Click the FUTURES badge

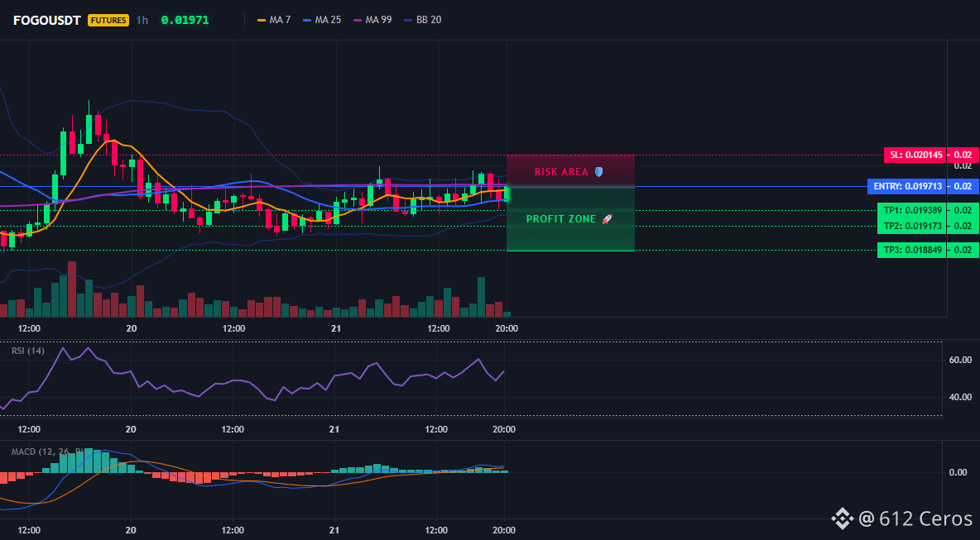pyautogui.click(x=108, y=20)
